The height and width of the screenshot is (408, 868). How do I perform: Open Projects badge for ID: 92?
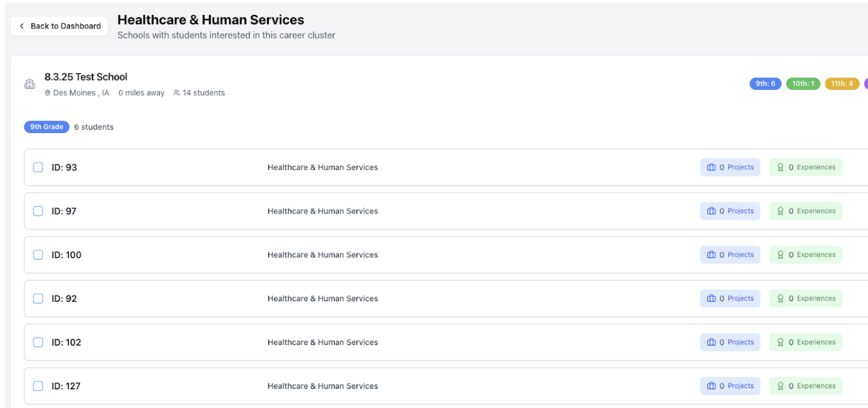point(730,298)
